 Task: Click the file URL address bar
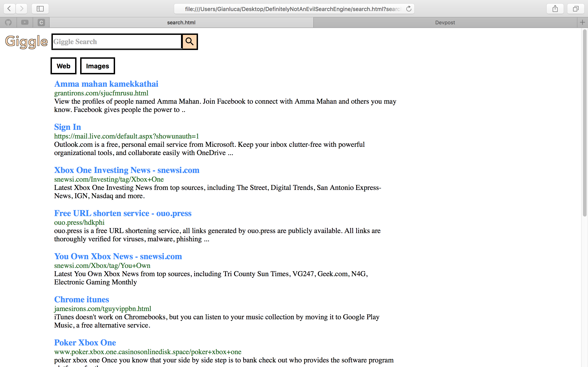tap(291, 9)
